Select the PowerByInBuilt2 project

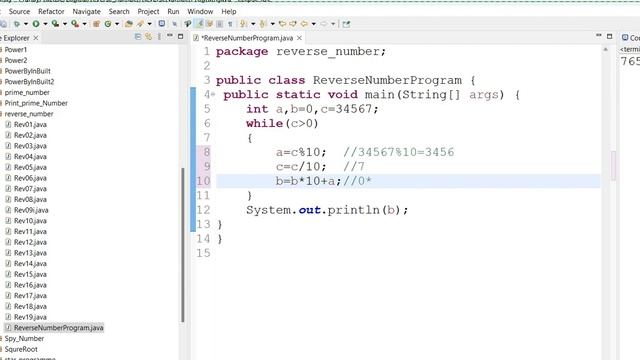(29, 82)
